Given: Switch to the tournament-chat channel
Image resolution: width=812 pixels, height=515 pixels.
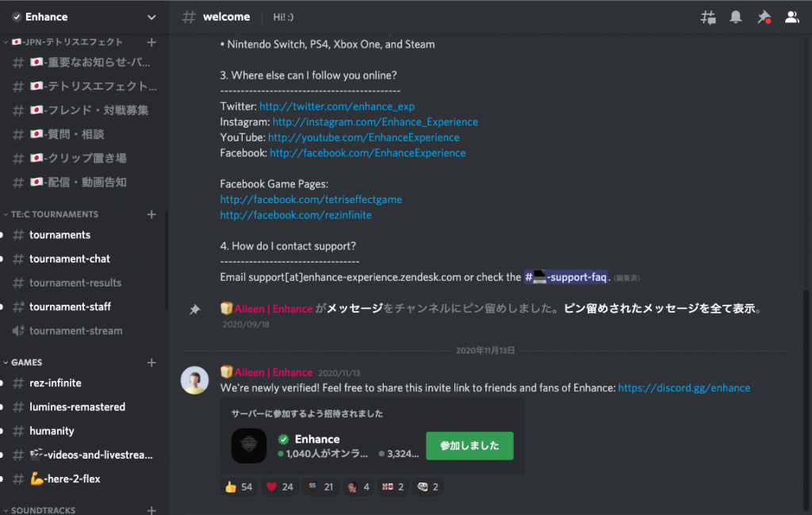Looking at the screenshot, I should point(70,259).
